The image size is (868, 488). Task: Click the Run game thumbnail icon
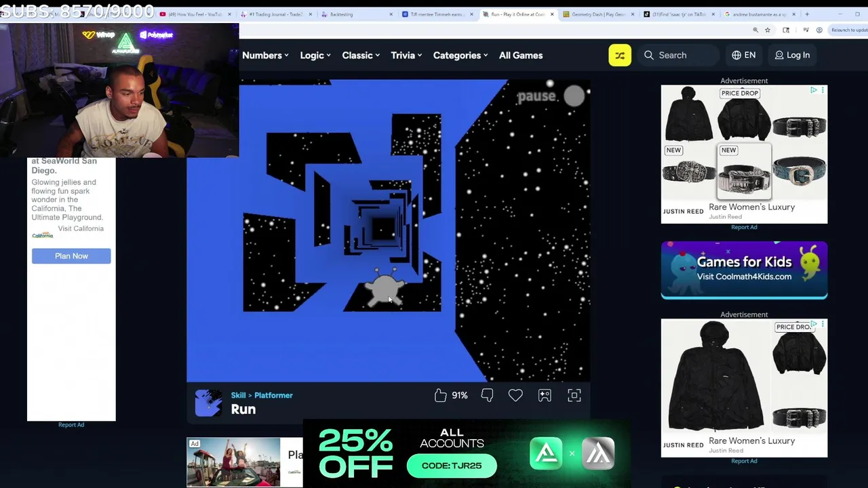click(x=208, y=403)
